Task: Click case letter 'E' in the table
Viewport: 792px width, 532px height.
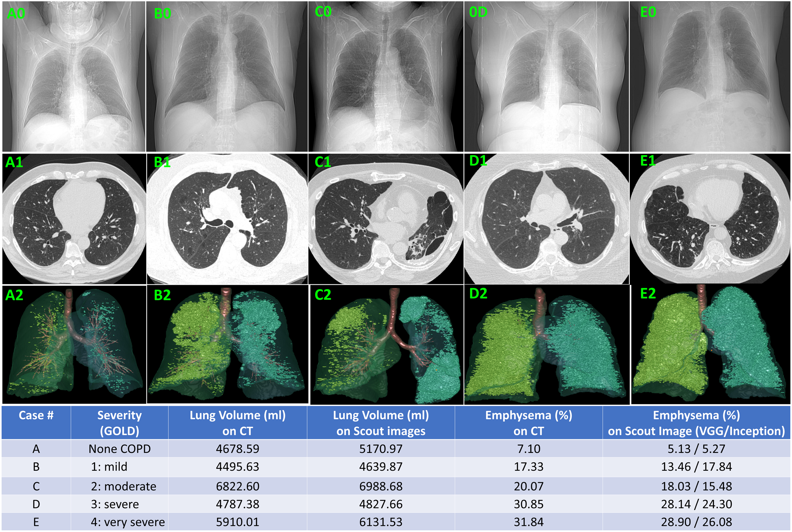Action: tap(36, 522)
